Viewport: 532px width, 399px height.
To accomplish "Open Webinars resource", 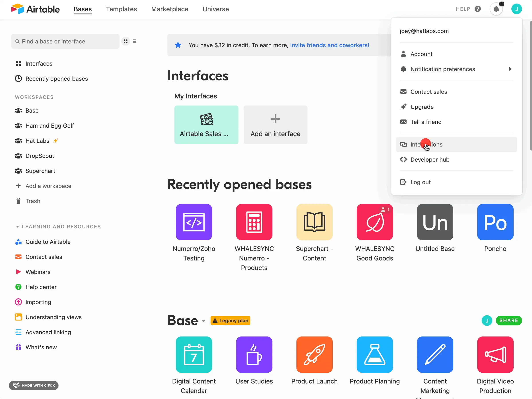I will [x=33, y=272].
